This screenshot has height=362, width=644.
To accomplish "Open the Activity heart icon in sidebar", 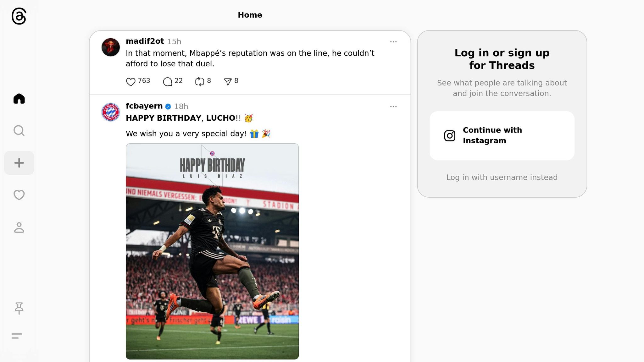I will point(19,195).
